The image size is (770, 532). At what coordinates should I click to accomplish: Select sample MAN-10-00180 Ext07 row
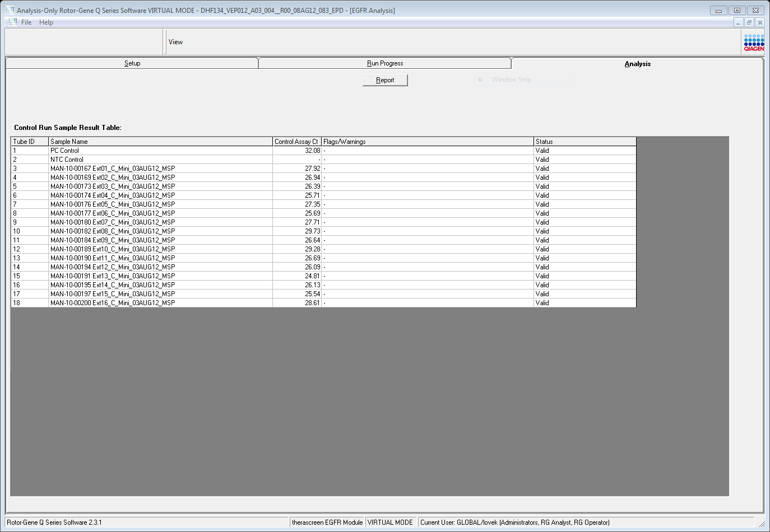click(x=323, y=222)
